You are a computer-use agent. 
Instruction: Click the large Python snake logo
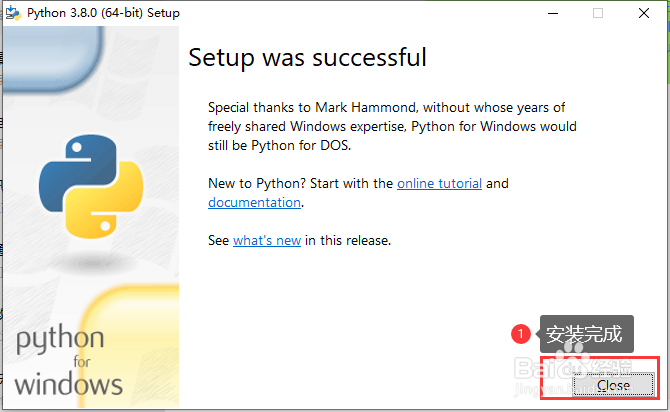tap(91, 186)
